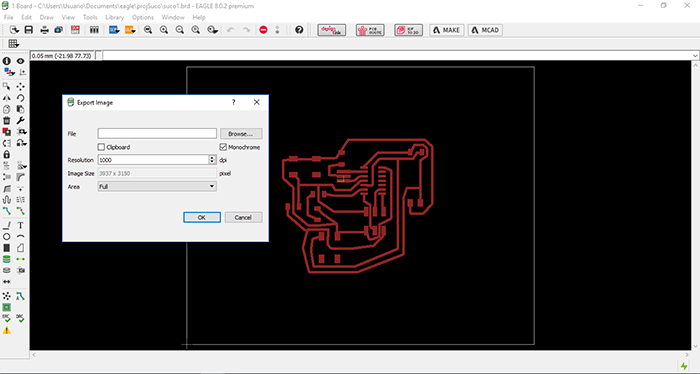The image size is (700, 374).
Task: Toggle the layer visibility eye icon
Action: point(21,61)
